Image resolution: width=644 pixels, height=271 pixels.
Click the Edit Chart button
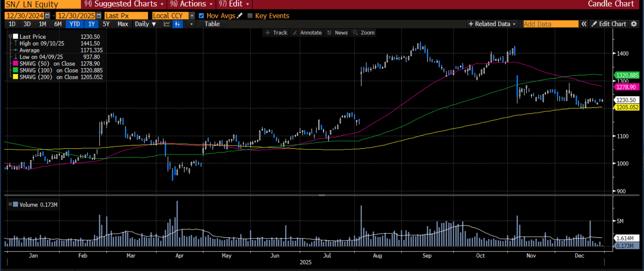pos(609,24)
